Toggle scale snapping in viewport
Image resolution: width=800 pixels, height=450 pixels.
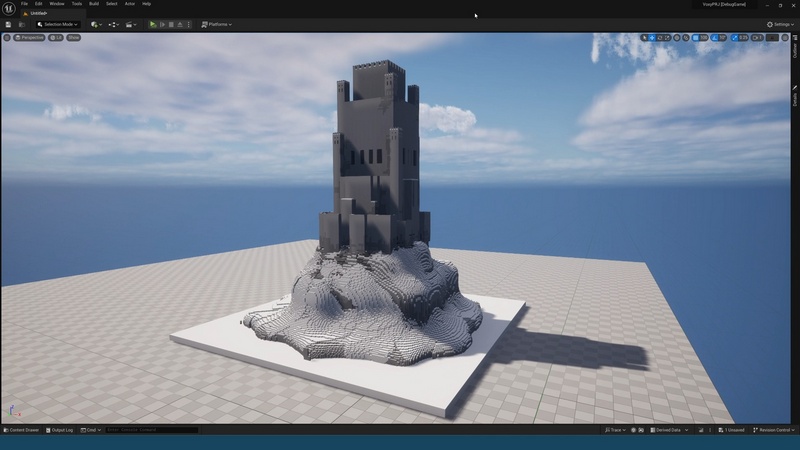coord(735,38)
